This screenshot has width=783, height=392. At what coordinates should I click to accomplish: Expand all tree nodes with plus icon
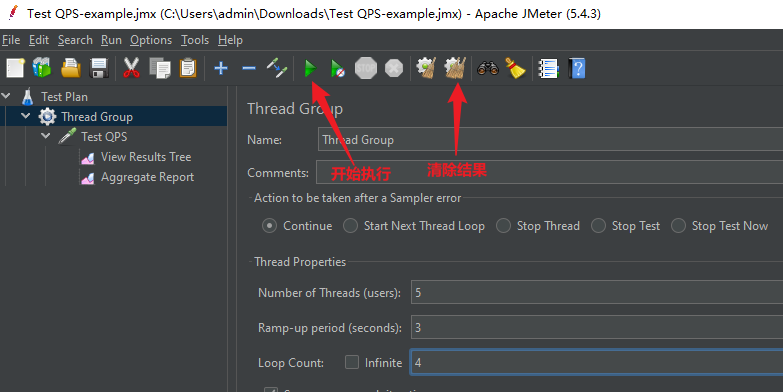221,68
